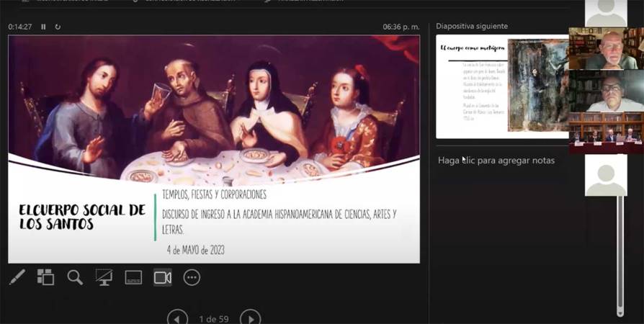Click the vertical scrollbar beside participants
This screenshot has width=644, height=324.
[x=620, y=255]
